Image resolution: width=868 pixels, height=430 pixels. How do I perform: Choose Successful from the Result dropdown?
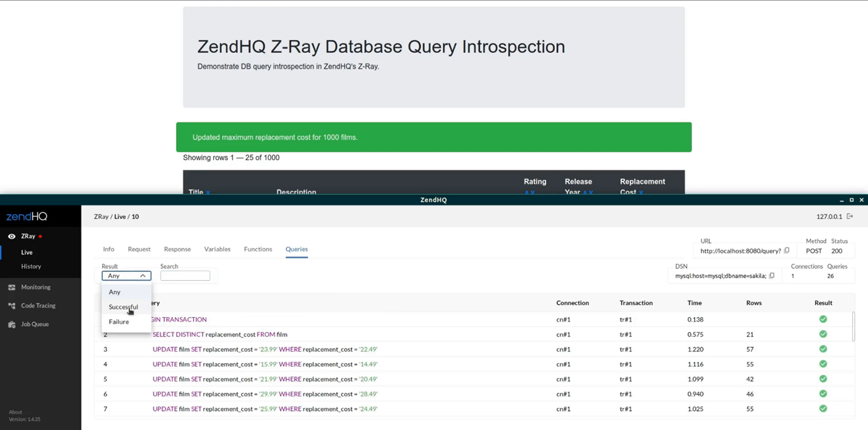coord(124,307)
